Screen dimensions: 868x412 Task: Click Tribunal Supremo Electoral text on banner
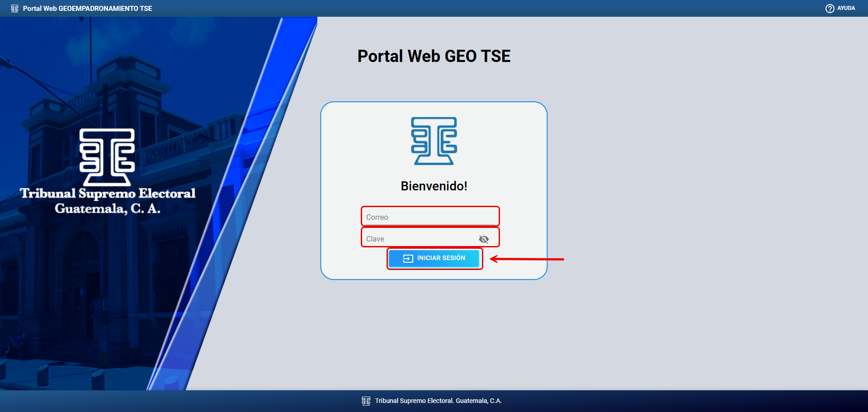pos(108,194)
